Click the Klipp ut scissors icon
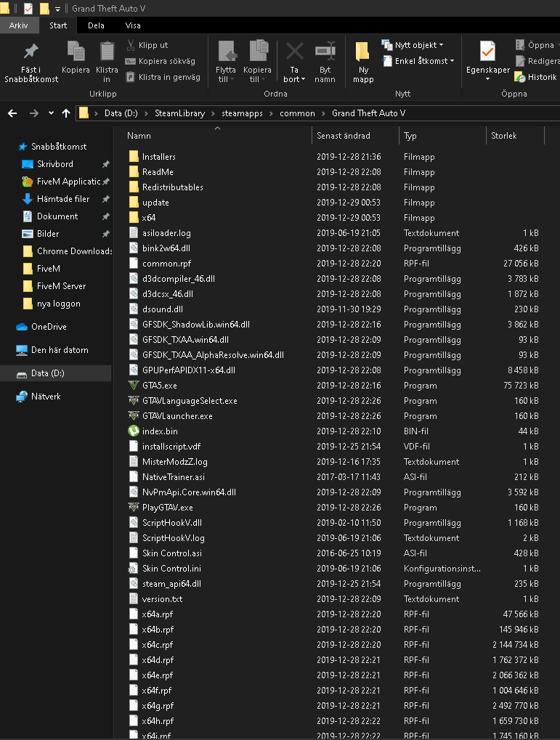The width and height of the screenshot is (560, 740). [131, 45]
